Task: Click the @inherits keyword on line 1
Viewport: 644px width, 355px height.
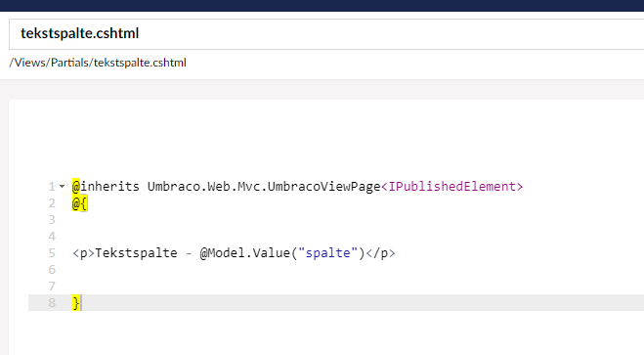Action: [106, 187]
